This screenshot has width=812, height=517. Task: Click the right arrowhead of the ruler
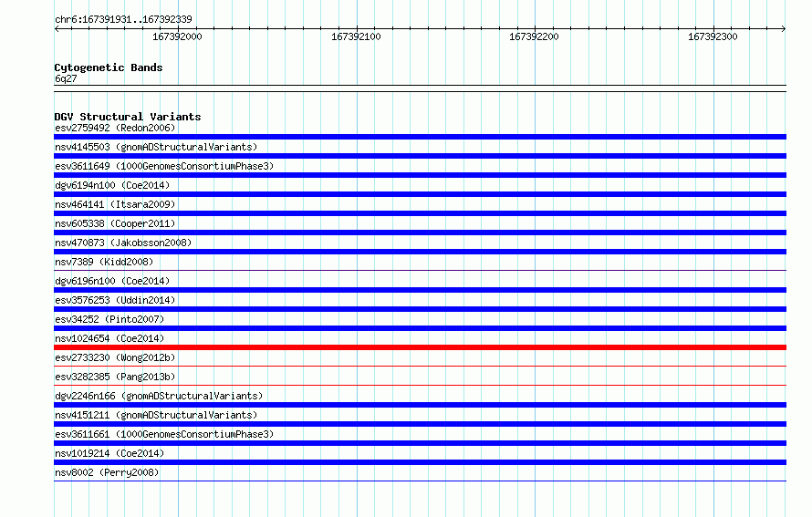pos(784,28)
